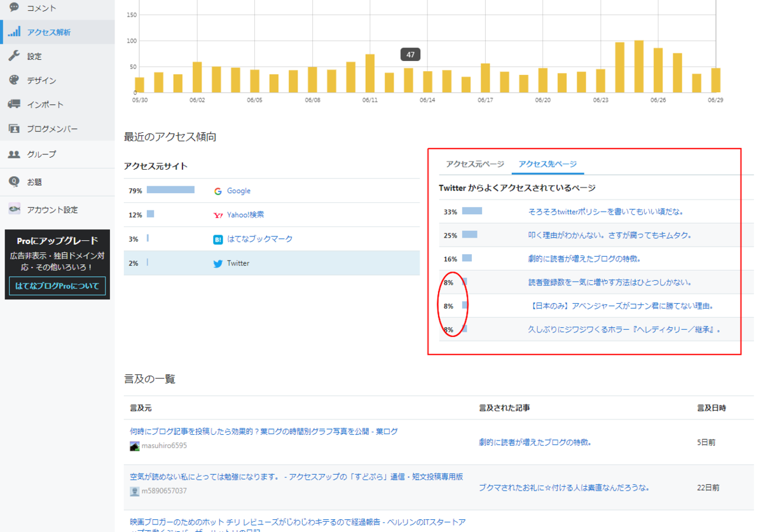Screen dimensions: 763x532
Task: Click the 33% bar in Twitter pages list
Action: pyautogui.click(x=472, y=211)
